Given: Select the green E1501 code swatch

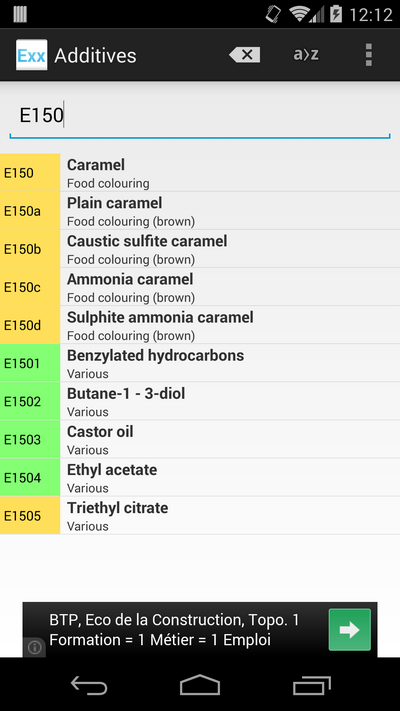Looking at the screenshot, I should (30, 363).
